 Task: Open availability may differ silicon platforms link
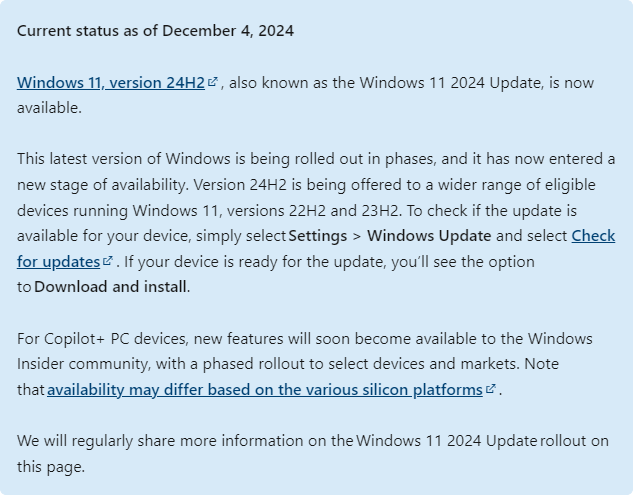pyautogui.click(x=264, y=390)
